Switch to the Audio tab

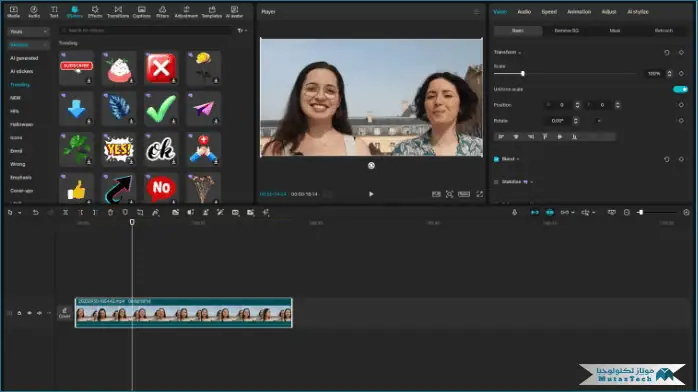[524, 12]
